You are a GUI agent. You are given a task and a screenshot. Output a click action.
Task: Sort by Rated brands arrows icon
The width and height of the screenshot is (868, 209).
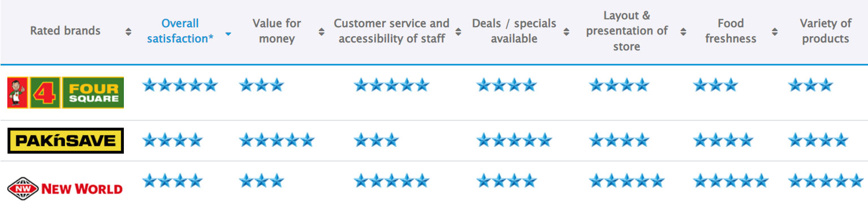tap(128, 32)
